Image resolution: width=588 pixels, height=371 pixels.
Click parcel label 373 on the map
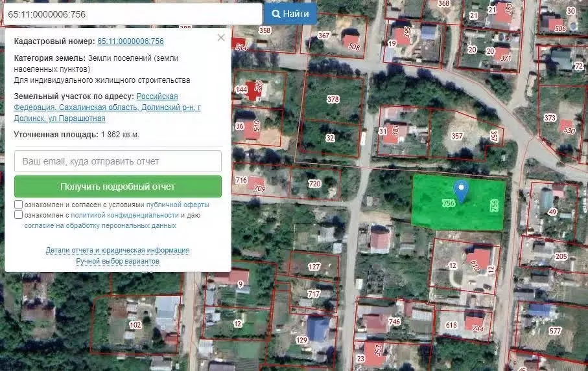pos(550,118)
